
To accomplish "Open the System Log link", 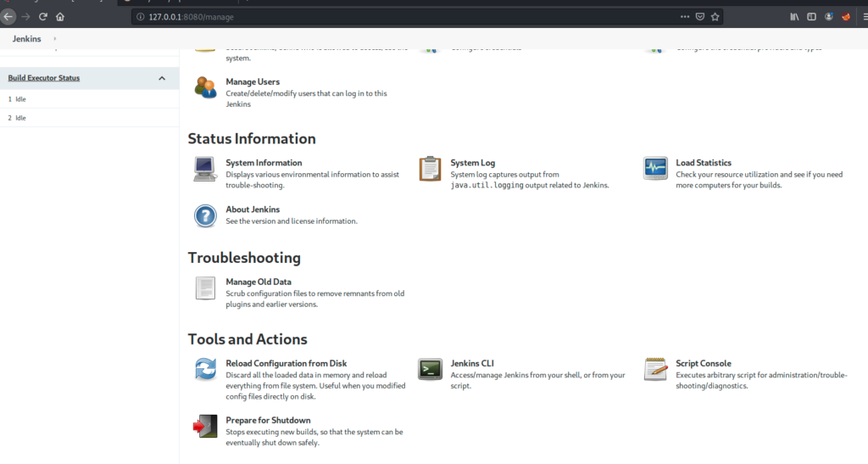I will (473, 163).
